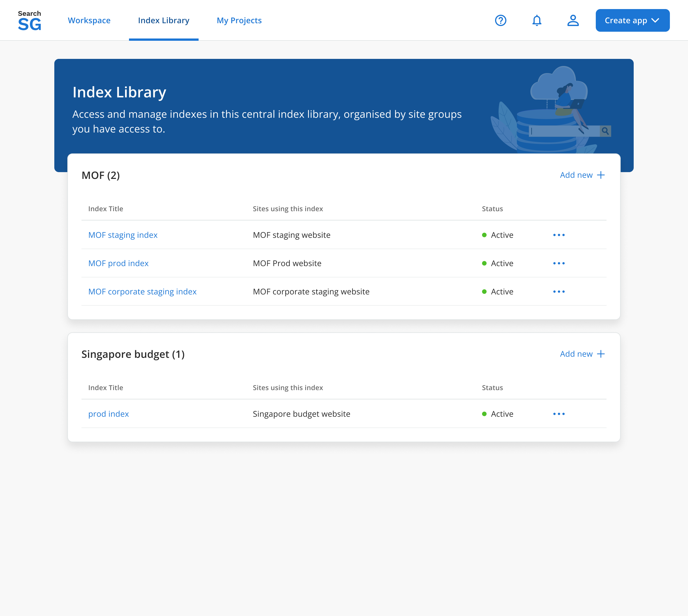Open options menu for MOF staging index

559,235
